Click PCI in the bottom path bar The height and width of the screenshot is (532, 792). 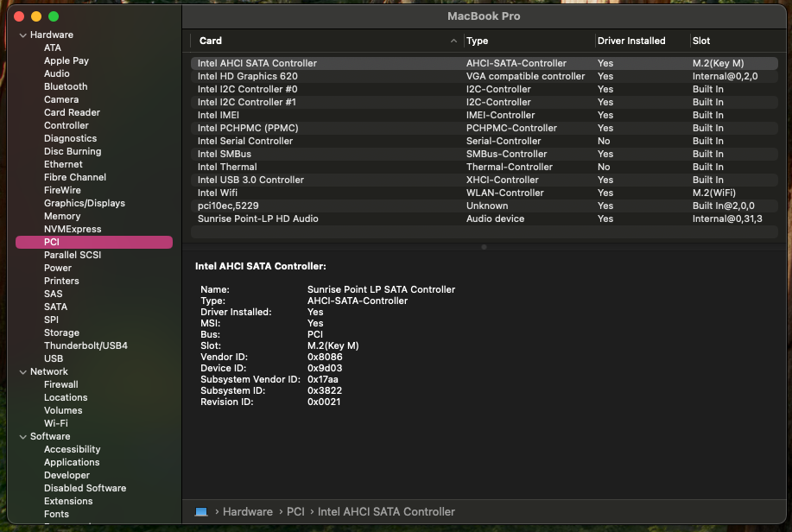[295, 512]
